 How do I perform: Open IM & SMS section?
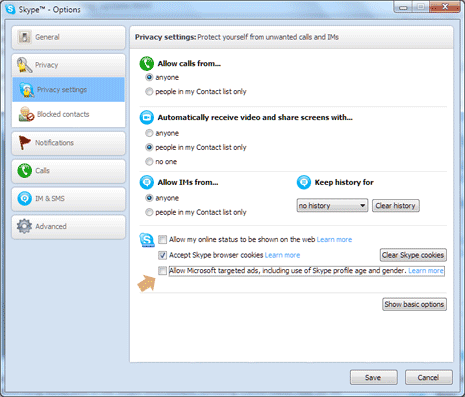point(69,199)
